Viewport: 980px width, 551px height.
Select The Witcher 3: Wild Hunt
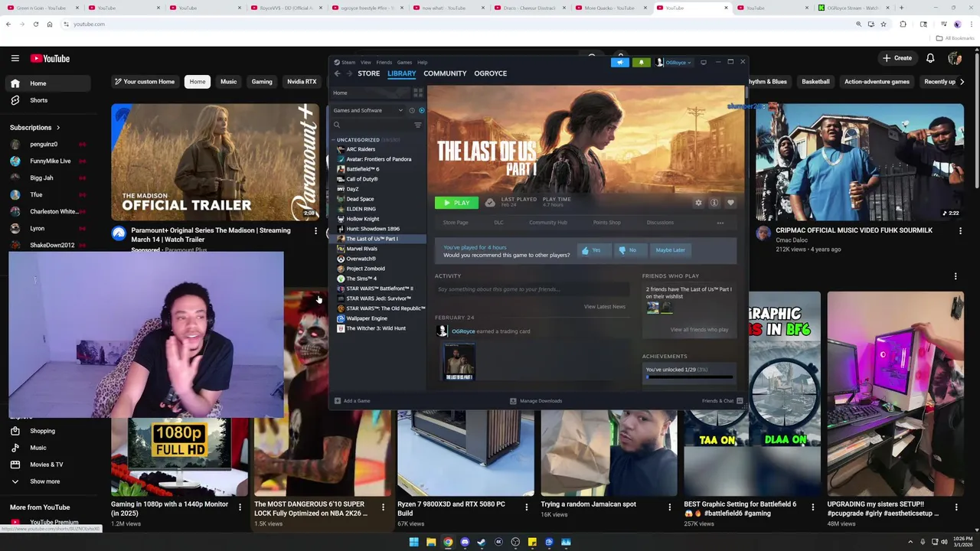[x=376, y=328]
